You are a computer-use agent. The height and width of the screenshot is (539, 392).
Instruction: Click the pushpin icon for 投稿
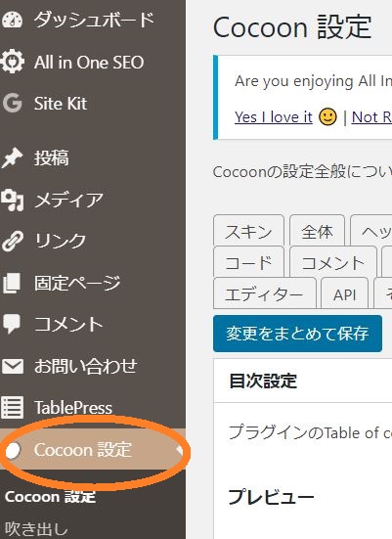pos(13,158)
